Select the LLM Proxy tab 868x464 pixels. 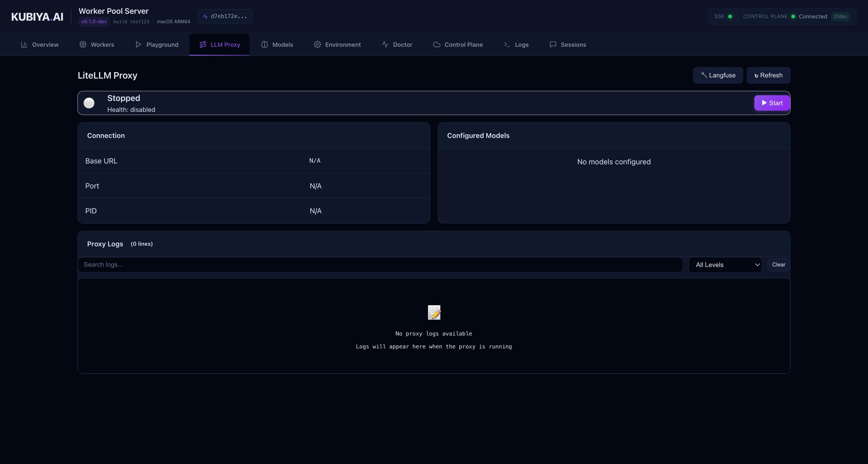tap(219, 44)
